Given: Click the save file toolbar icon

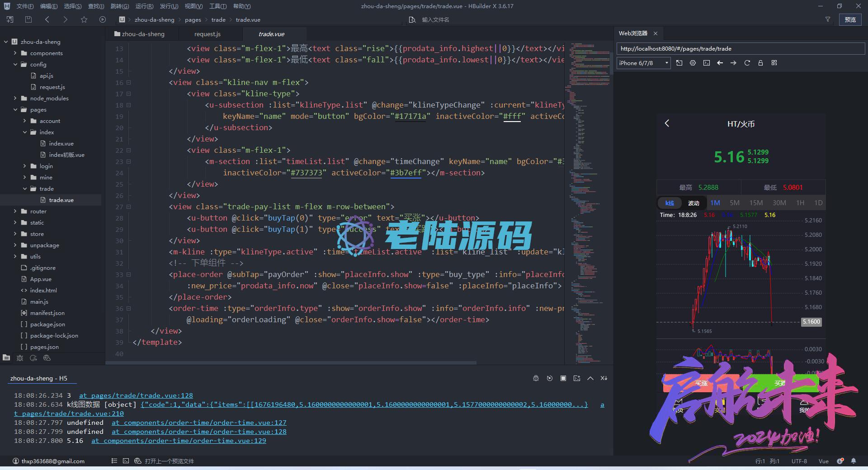Looking at the screenshot, I should pyautogui.click(x=28, y=19).
